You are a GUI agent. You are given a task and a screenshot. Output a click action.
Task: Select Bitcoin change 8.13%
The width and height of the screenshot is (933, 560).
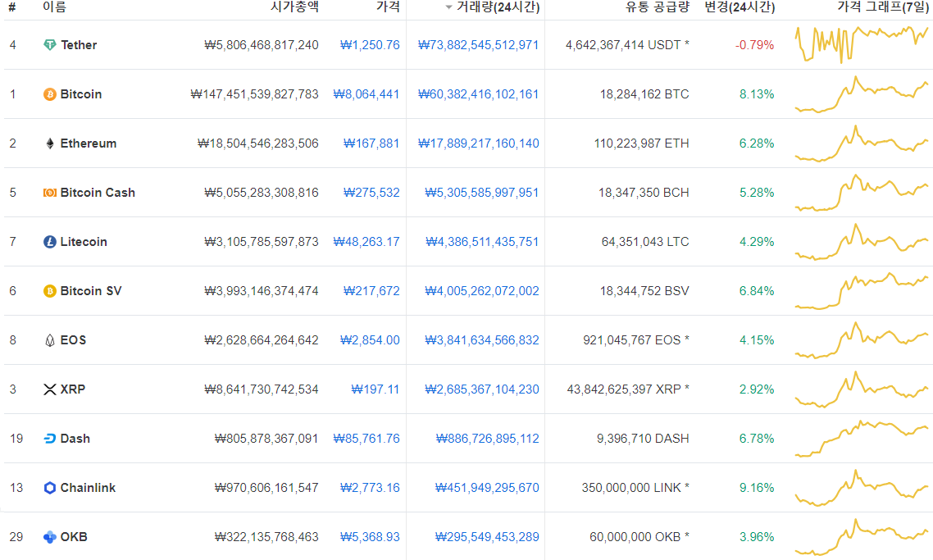[x=757, y=94]
